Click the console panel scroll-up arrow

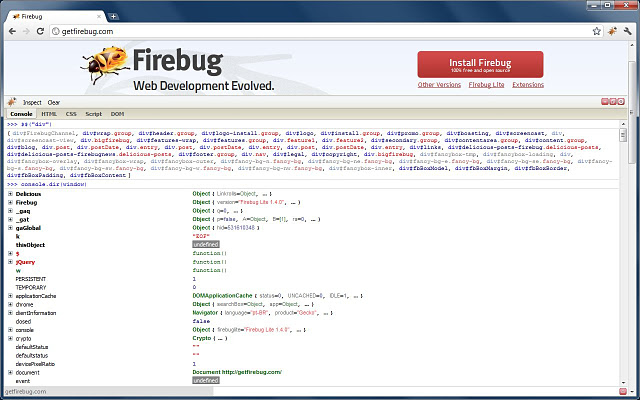click(623, 124)
